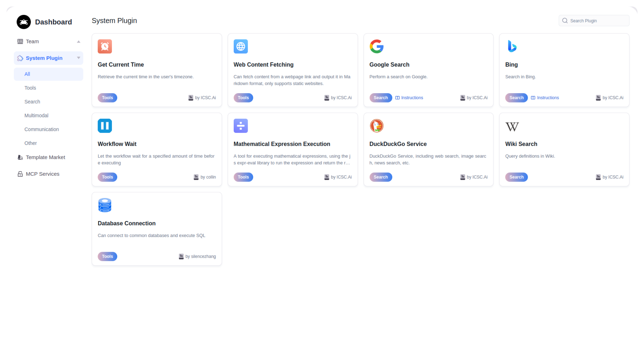
Task: Click the Workflow Wait pause icon
Action: pos(105,126)
